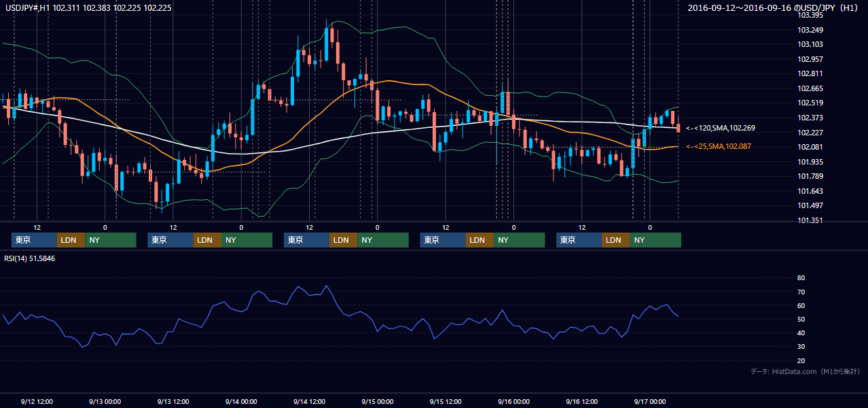The height and width of the screenshot is (408, 868).
Task: Click the 120 SMA 102.269 label
Action: (720, 128)
